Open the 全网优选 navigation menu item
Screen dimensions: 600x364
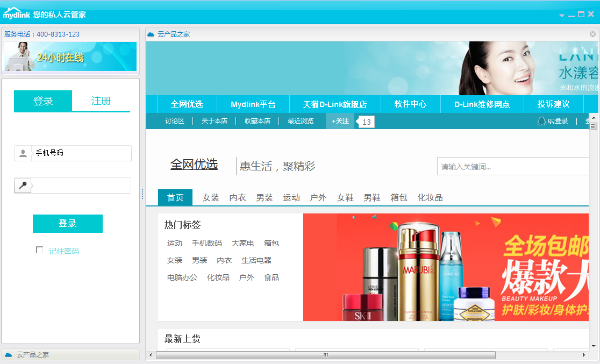(x=187, y=104)
